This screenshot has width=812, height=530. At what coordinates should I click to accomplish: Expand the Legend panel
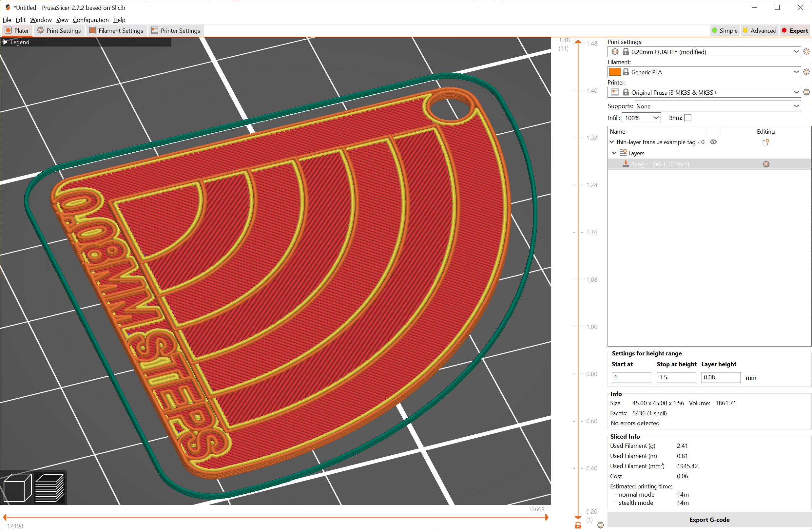(x=5, y=42)
